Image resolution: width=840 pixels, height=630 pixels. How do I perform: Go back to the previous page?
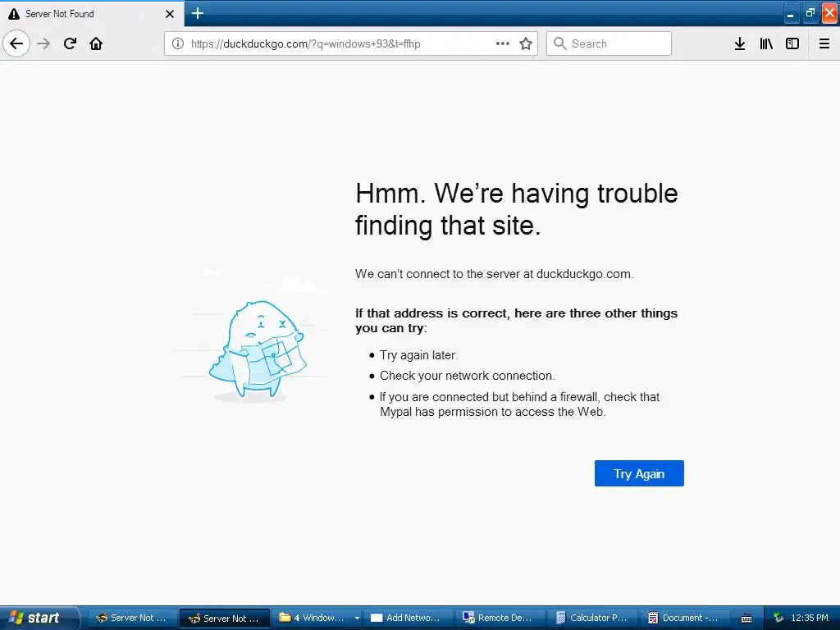coord(16,43)
